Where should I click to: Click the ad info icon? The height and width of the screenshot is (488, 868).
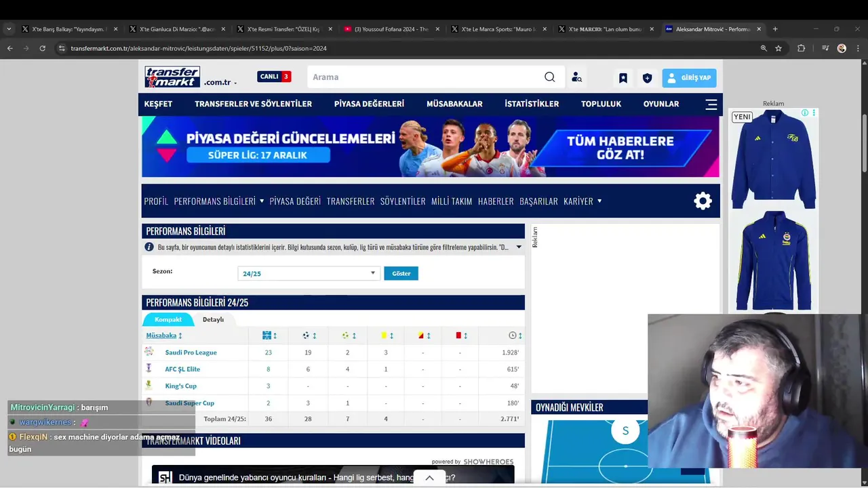[805, 113]
